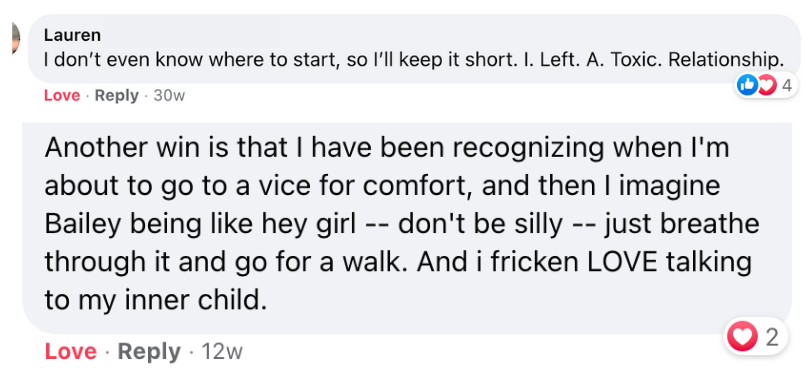Open the 12w timestamp permalink
The height and width of the screenshot is (368, 808).
(x=222, y=352)
